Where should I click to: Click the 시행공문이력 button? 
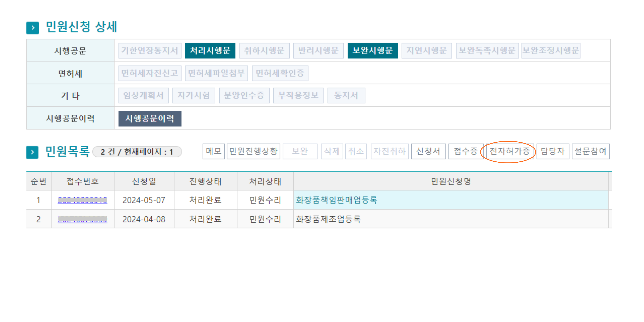click(150, 118)
